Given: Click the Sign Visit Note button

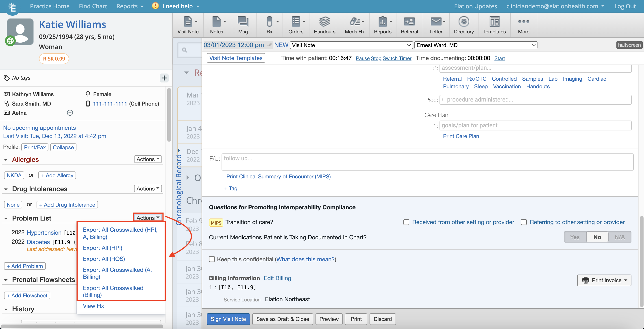Looking at the screenshot, I should tap(228, 319).
